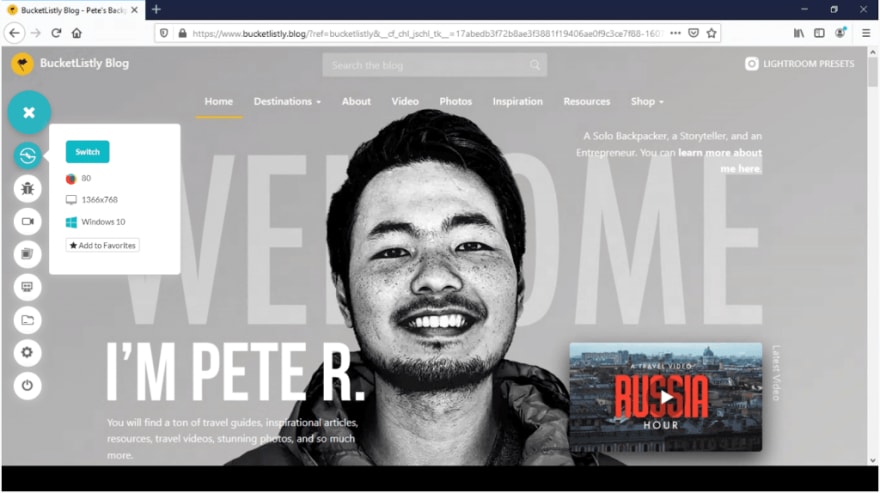The height and width of the screenshot is (493, 880).
Task: Open the Firefox account icon
Action: 840,33
